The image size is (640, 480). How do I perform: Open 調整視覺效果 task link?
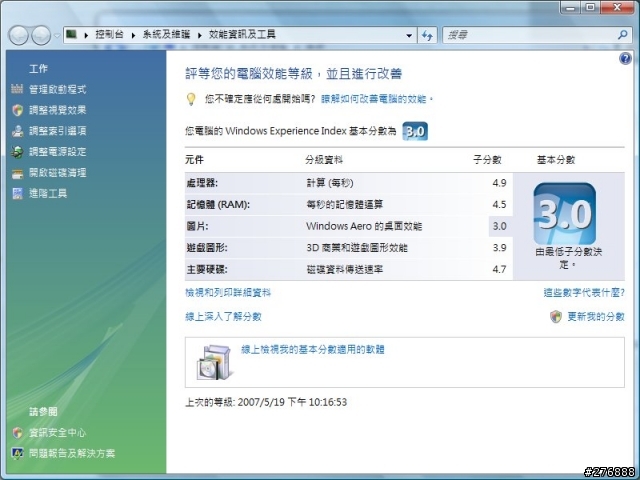58,110
